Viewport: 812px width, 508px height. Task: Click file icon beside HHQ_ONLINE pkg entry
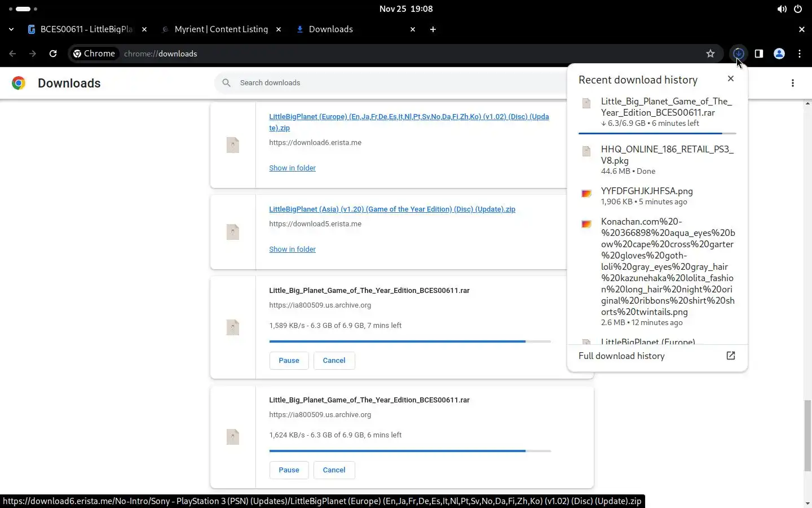point(586,151)
